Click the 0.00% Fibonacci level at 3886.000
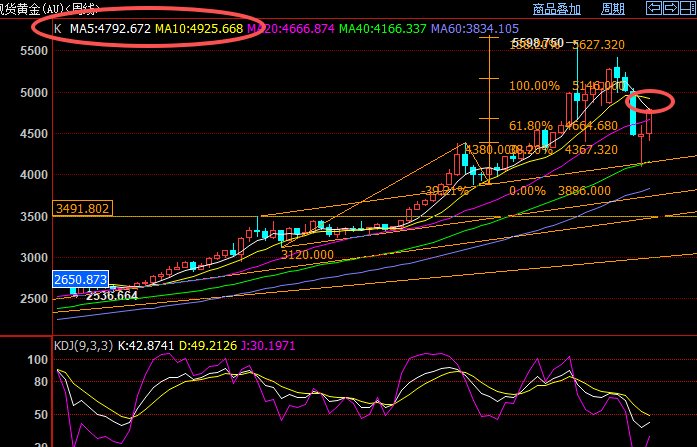The width and height of the screenshot is (697, 447). point(527,190)
